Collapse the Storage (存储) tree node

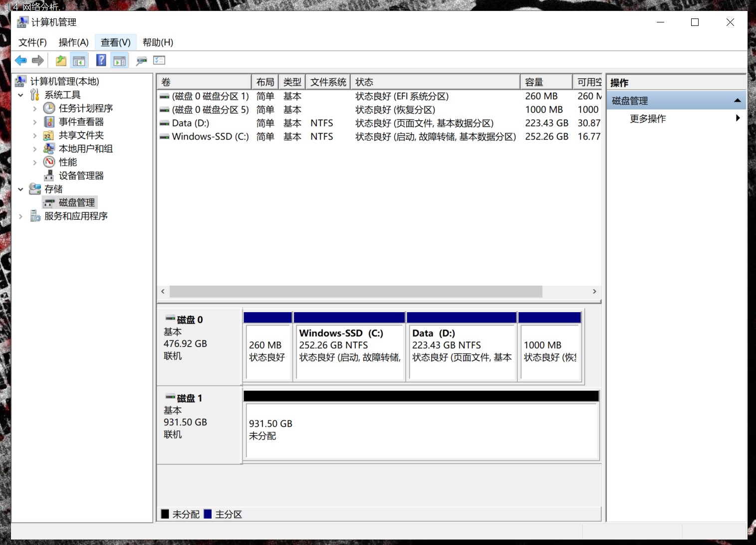(20, 189)
